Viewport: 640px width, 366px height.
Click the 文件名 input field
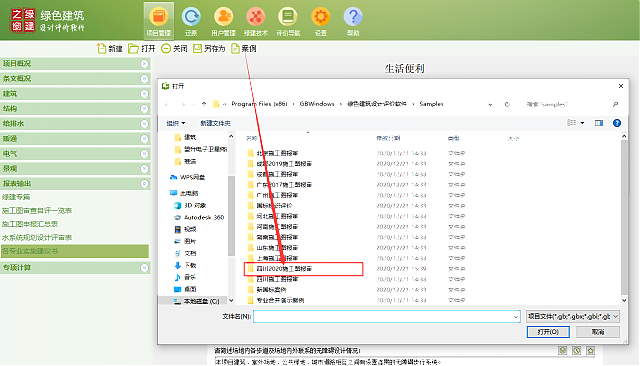[386, 316]
